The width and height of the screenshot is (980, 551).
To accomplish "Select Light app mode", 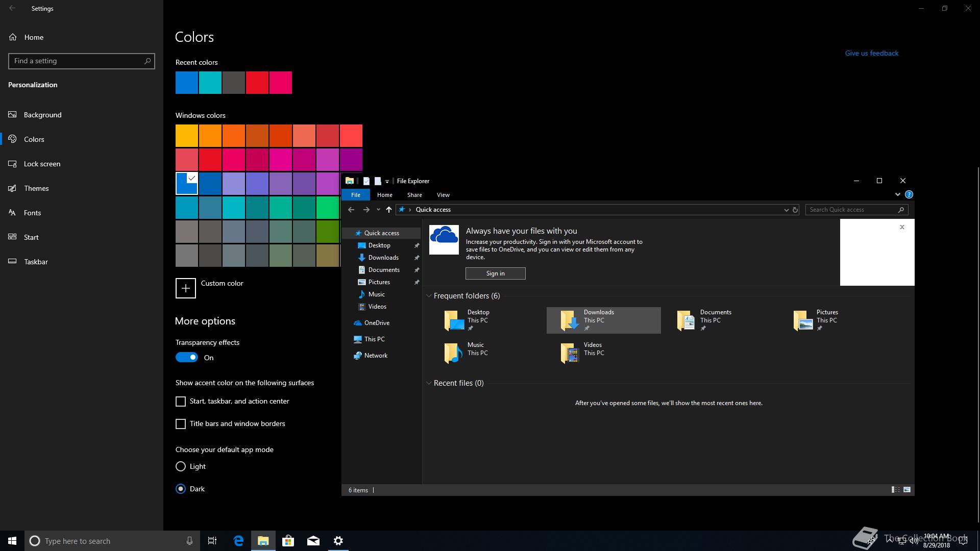I will click(181, 466).
